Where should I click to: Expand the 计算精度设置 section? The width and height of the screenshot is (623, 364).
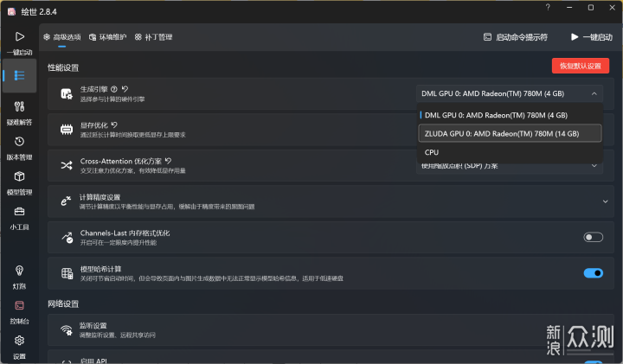click(605, 201)
